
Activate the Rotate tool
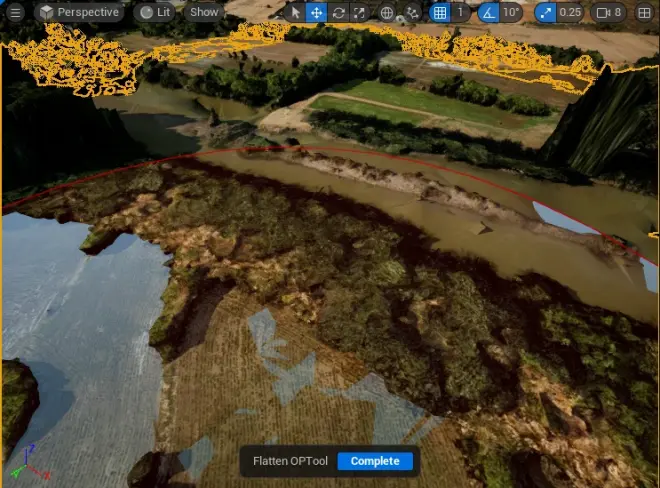338,13
